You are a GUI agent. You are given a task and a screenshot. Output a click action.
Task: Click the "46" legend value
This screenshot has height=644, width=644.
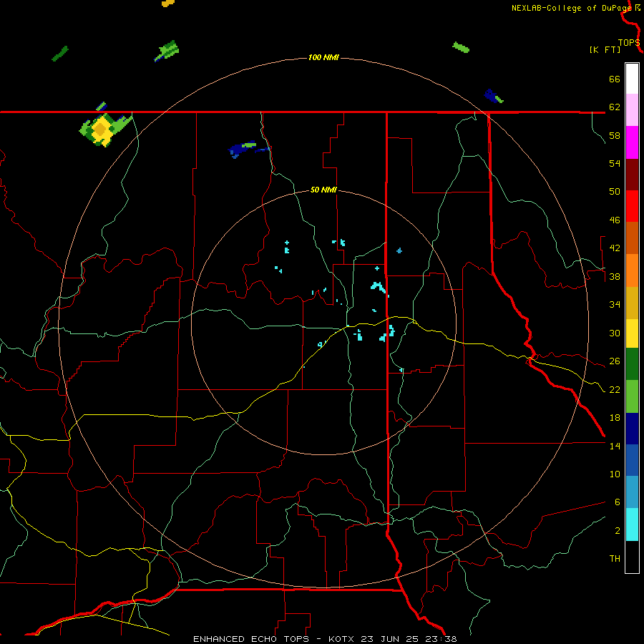click(615, 220)
